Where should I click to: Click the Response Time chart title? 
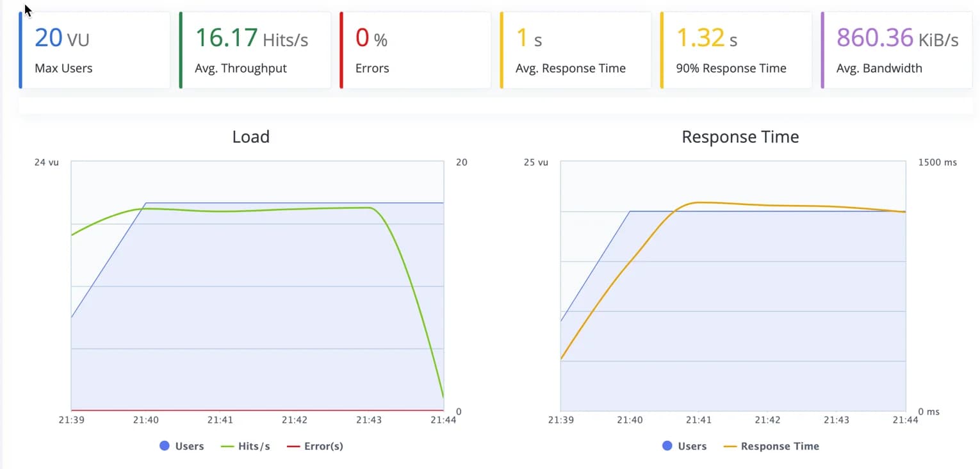[740, 136]
